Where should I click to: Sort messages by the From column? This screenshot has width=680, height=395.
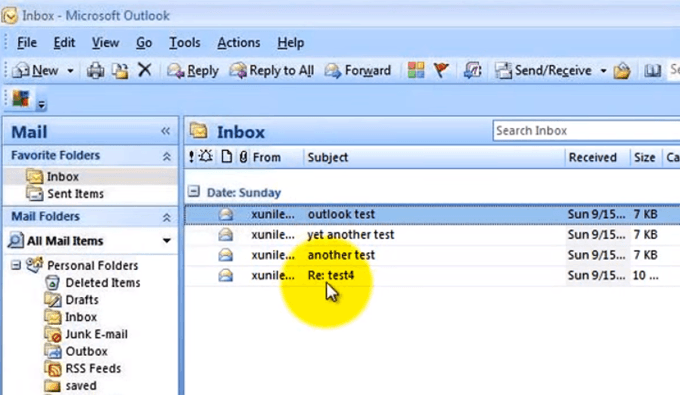(267, 157)
